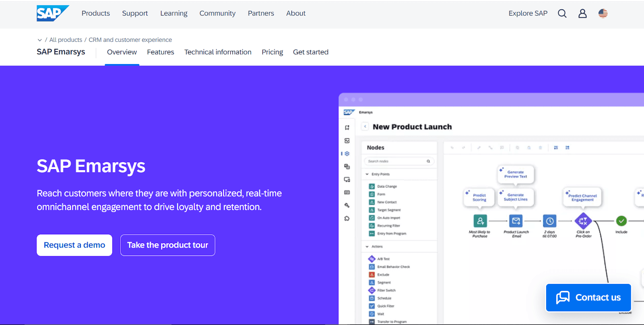Open the Community menu
644x325 pixels.
coord(217,13)
